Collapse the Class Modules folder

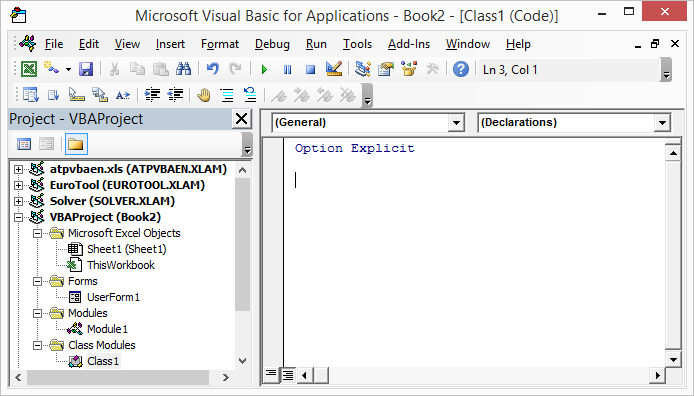coord(38,345)
